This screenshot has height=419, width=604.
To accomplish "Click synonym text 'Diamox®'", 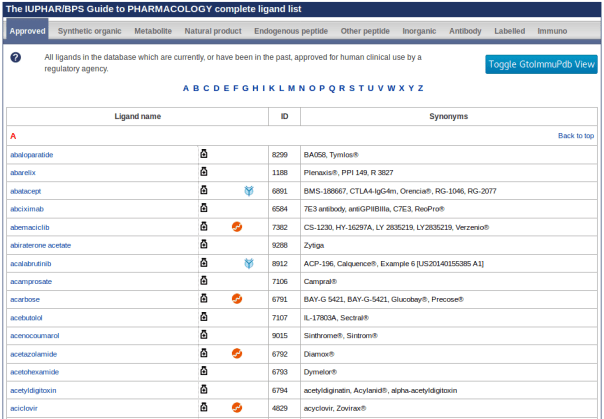I will click(319, 354).
